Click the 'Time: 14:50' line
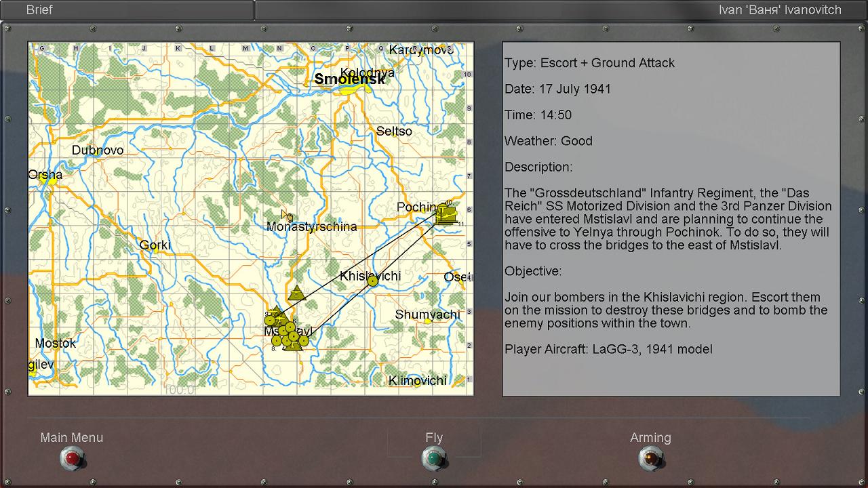The image size is (868, 488). pyautogui.click(x=538, y=115)
